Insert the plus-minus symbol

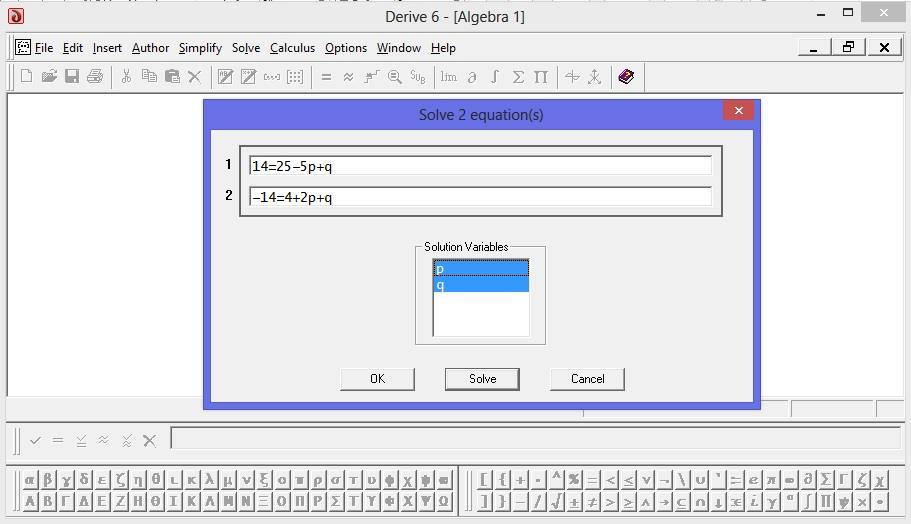click(x=574, y=501)
